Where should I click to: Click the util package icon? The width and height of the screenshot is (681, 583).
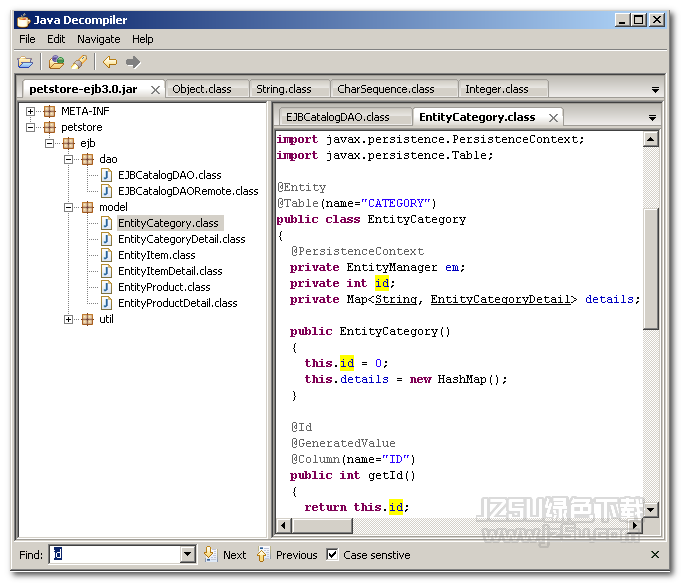click(x=88, y=319)
